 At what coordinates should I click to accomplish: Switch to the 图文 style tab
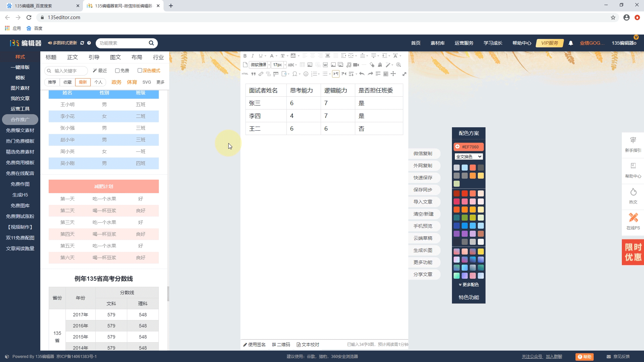(115, 57)
